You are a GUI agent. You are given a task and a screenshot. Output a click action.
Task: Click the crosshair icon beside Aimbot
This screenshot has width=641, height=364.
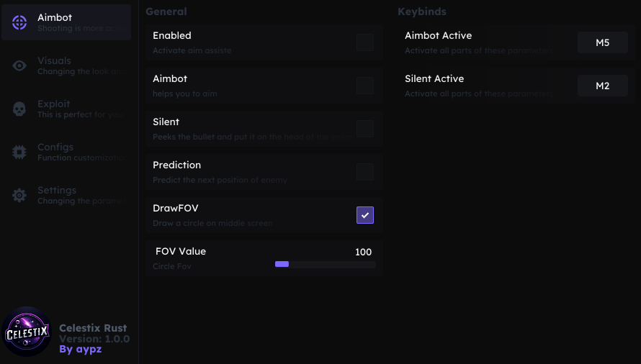20,22
